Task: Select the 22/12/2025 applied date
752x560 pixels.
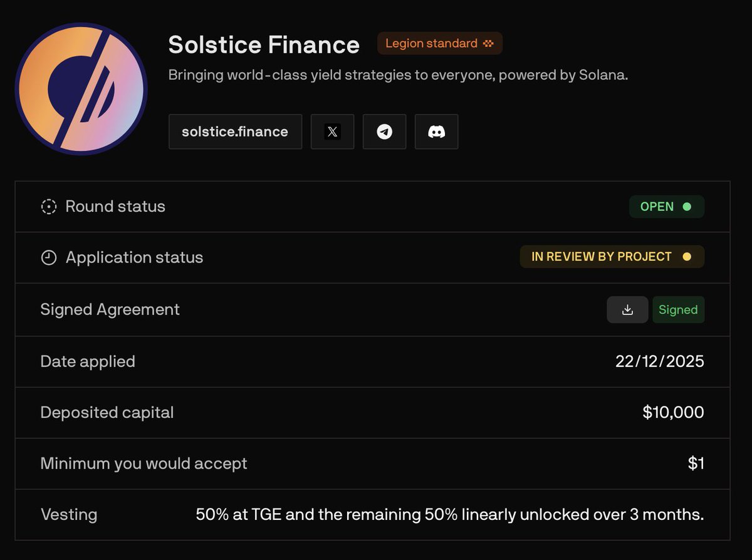Action: 660,361
